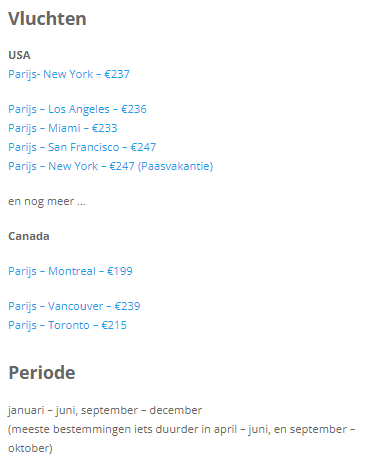Open the Parijs- New York €237 link
This screenshot has height=462, width=366.
click(x=69, y=74)
